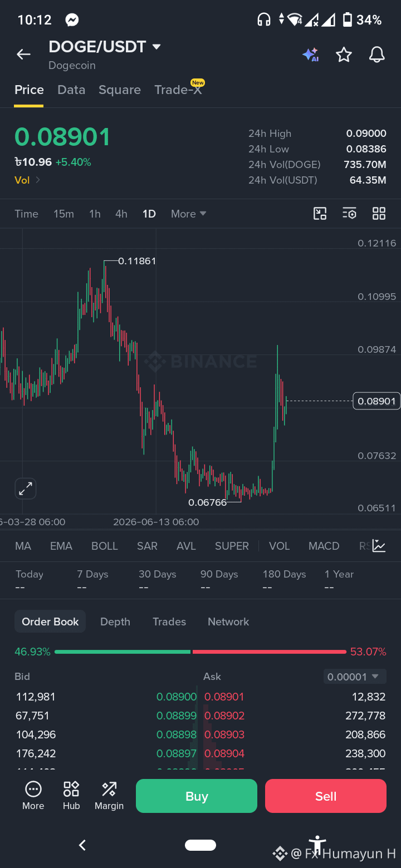Select the Depth tab
Image resolution: width=401 pixels, height=868 pixels.
tap(115, 622)
